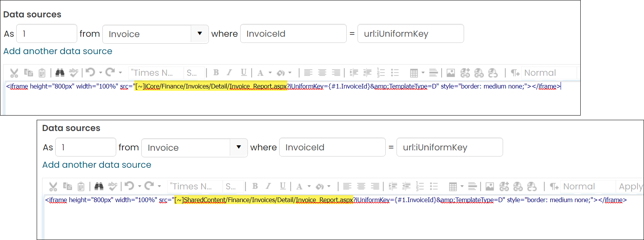Click upper url:iUniformKey value field

tap(411, 34)
